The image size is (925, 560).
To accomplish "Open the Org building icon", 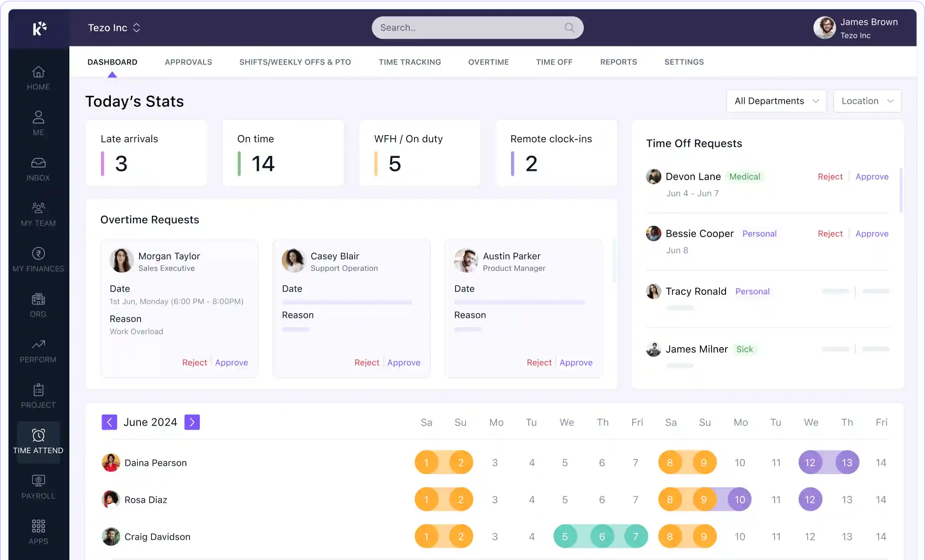I will (x=38, y=299).
